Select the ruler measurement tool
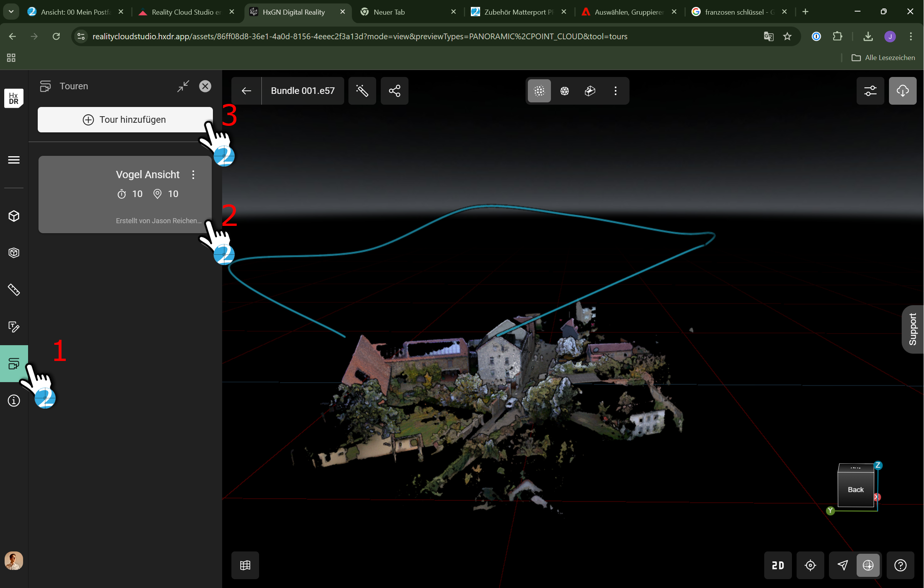Viewport: 924px width, 588px height. [x=14, y=289]
